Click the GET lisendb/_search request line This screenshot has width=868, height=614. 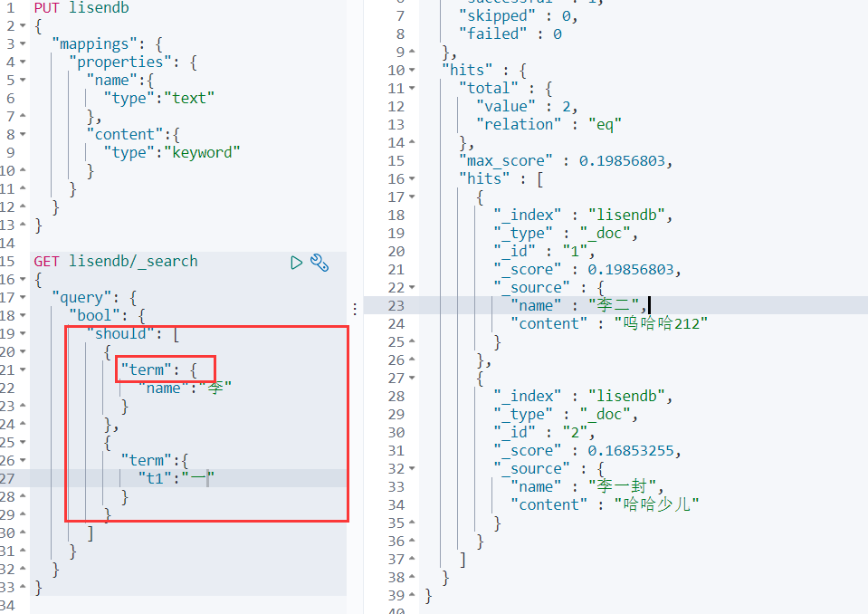116,262
